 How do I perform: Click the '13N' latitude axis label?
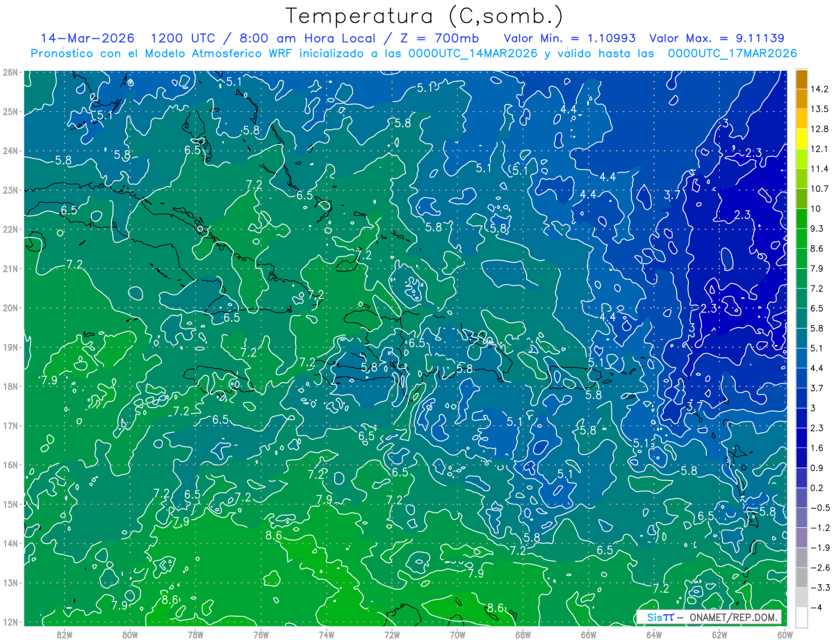point(10,582)
